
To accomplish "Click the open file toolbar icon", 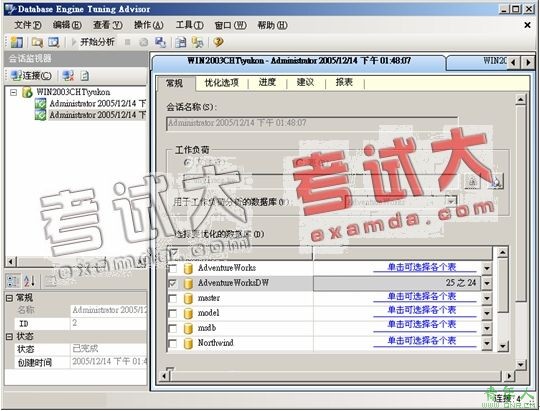I will (x=37, y=42).
